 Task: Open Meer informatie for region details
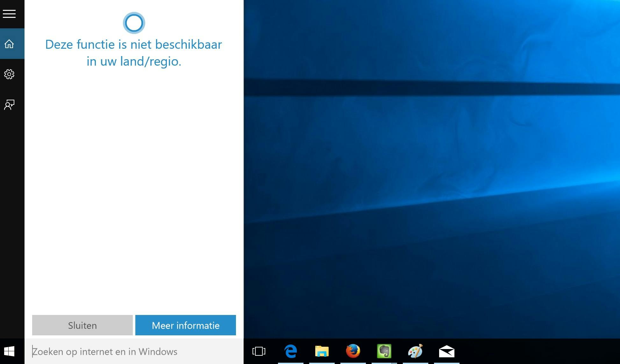(x=186, y=325)
